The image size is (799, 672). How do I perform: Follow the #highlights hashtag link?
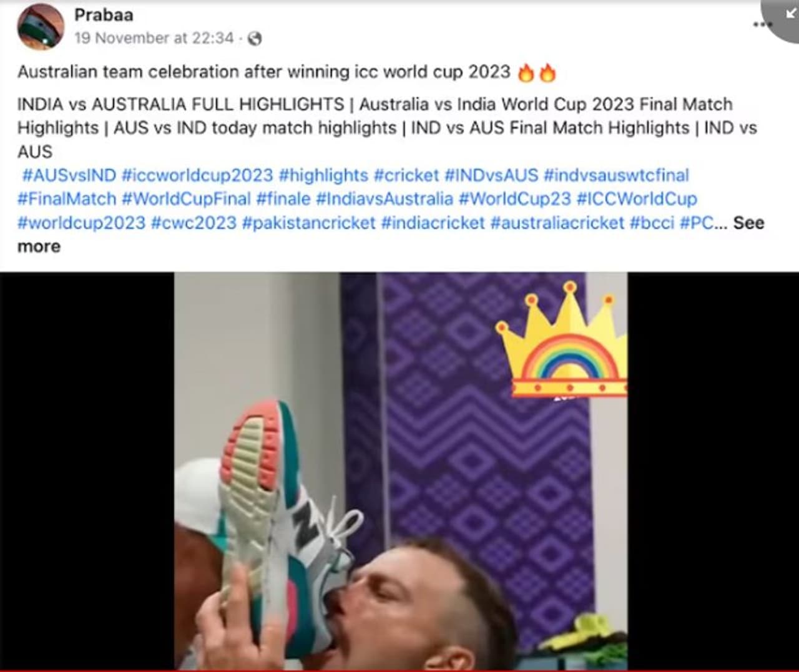323,175
